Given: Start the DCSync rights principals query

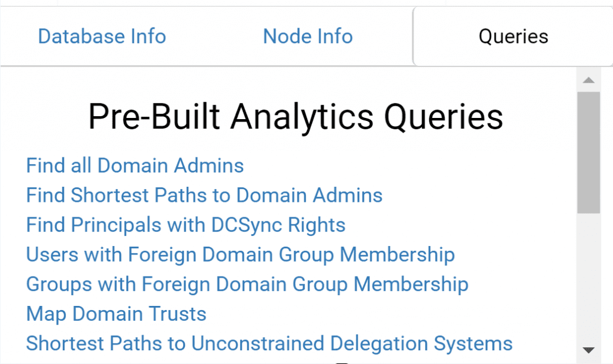Looking at the screenshot, I should [x=186, y=225].
